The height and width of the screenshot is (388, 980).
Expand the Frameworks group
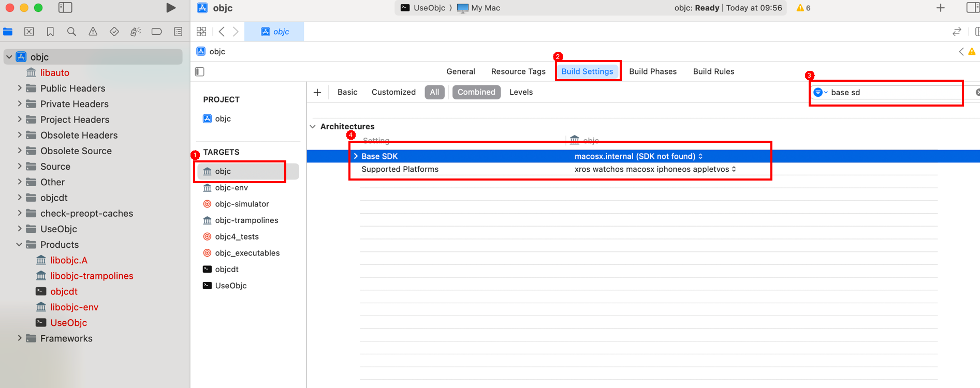pyautogui.click(x=20, y=338)
